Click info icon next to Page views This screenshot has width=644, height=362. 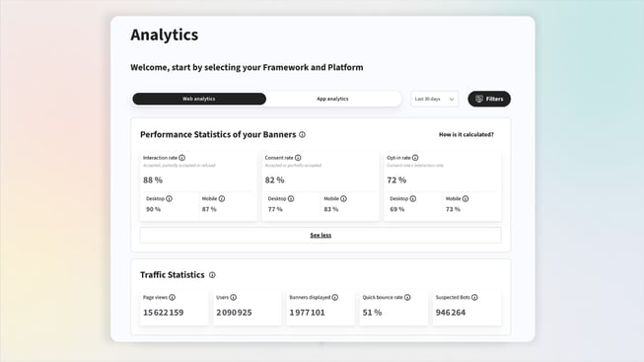pyautogui.click(x=172, y=298)
